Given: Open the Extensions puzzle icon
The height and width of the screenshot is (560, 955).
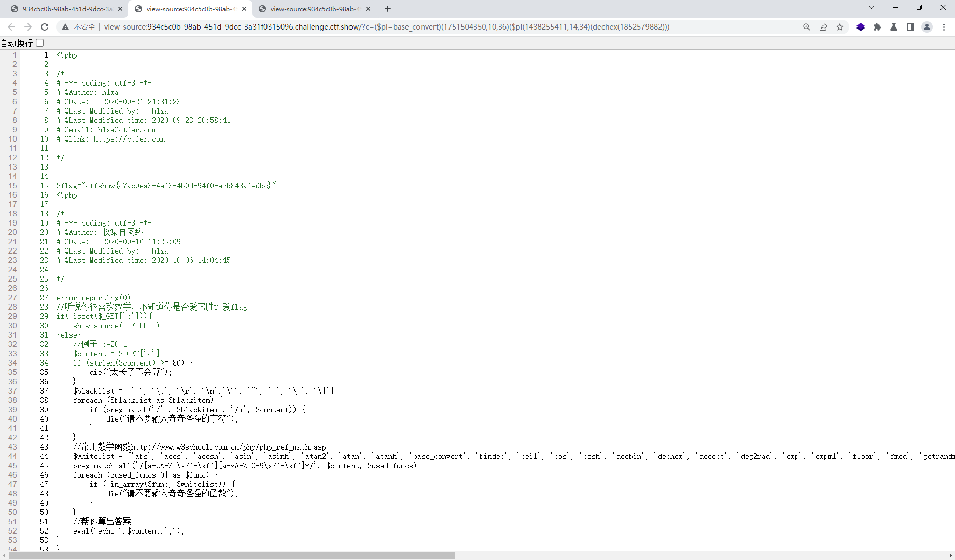Looking at the screenshot, I should click(x=877, y=27).
